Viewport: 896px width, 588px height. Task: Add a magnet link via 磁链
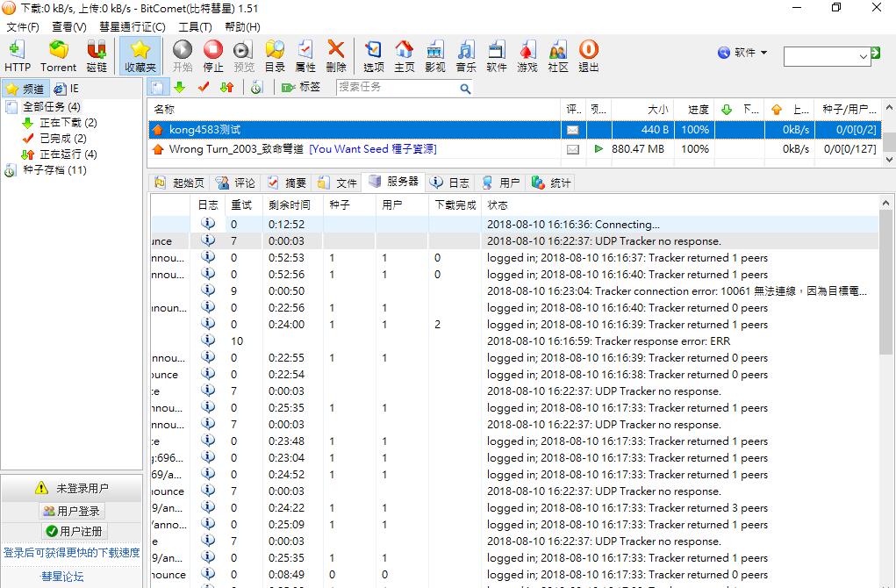[97, 56]
